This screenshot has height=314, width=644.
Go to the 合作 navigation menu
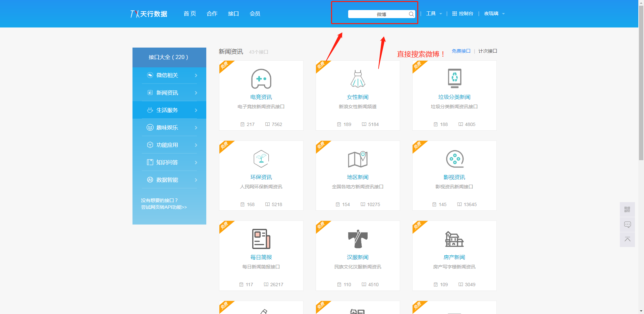212,14
